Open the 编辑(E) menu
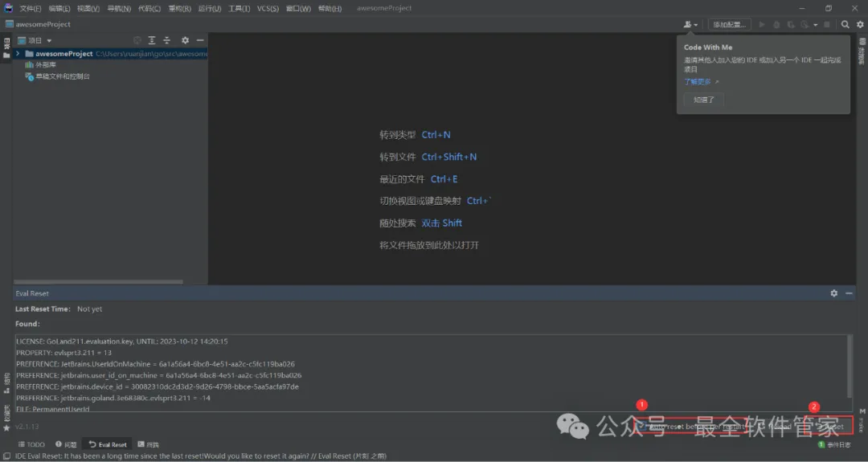 59,8
